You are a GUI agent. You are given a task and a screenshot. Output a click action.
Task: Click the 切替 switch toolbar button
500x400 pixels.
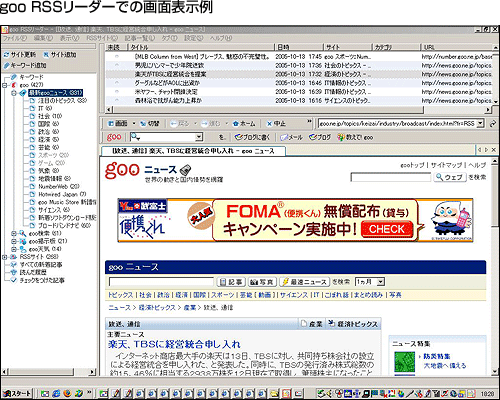point(150,124)
